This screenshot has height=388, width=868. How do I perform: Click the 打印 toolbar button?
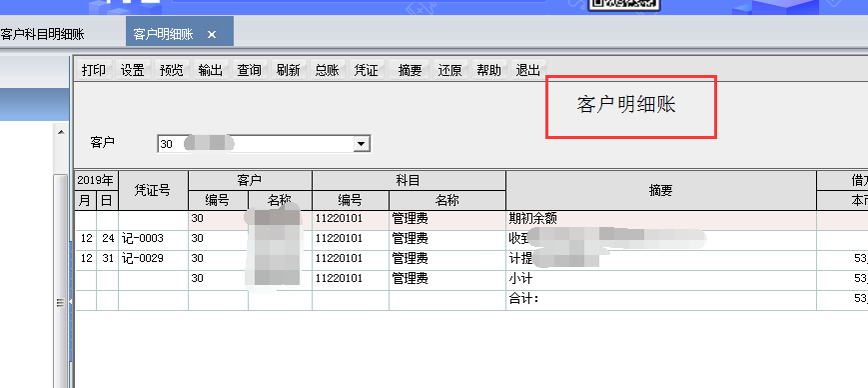pos(94,70)
